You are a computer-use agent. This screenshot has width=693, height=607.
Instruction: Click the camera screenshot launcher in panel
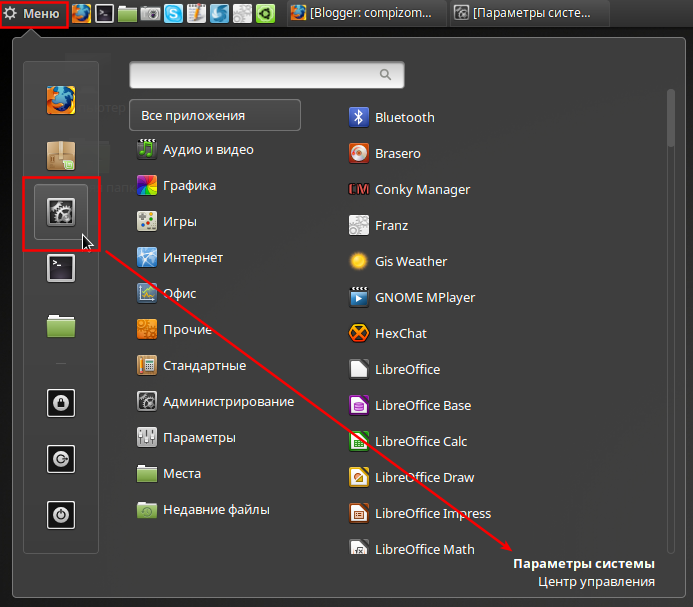coord(150,13)
